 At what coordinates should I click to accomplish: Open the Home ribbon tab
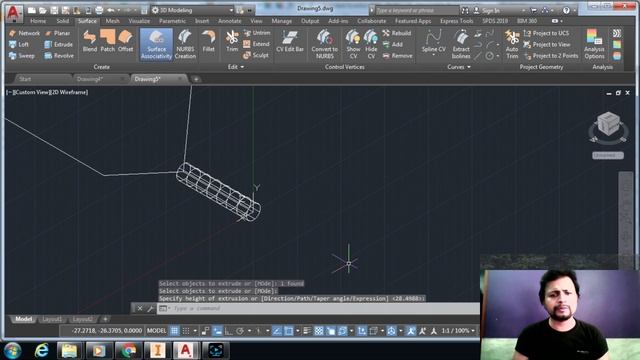[38, 21]
